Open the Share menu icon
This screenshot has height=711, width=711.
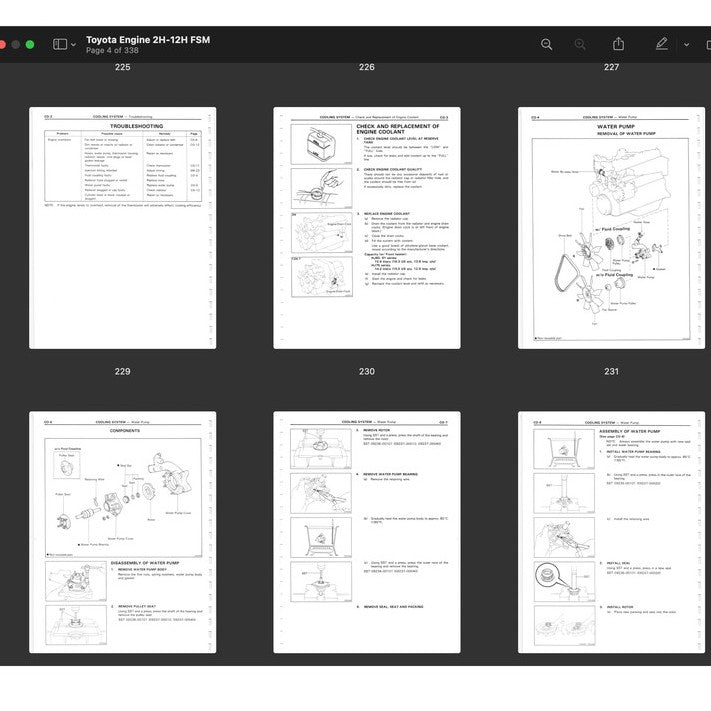pos(618,44)
